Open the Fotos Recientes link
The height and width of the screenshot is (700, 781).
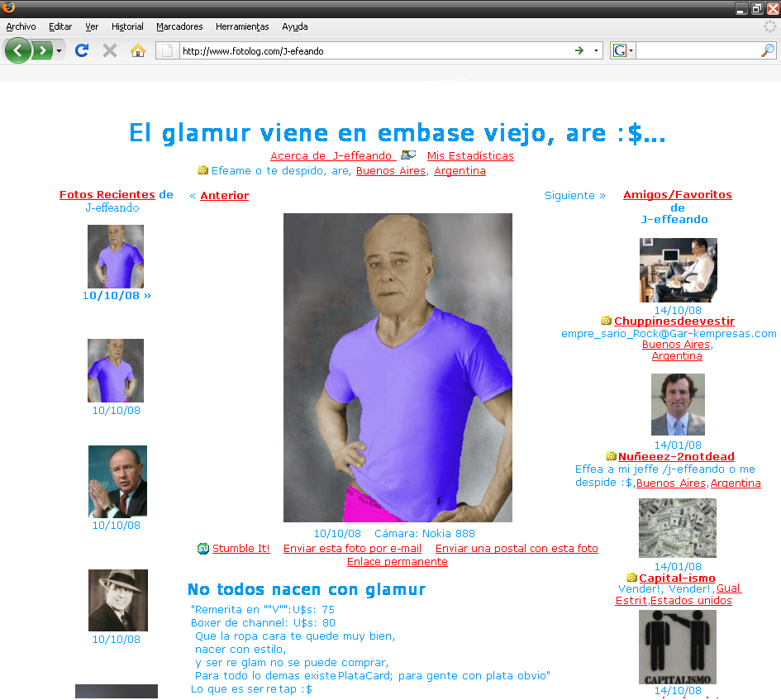tap(107, 195)
